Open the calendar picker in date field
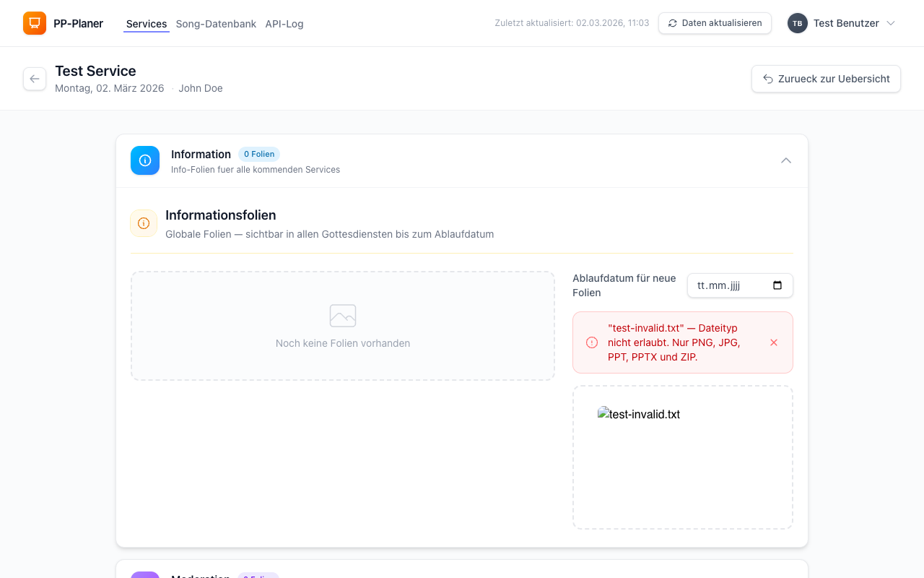 tap(777, 285)
